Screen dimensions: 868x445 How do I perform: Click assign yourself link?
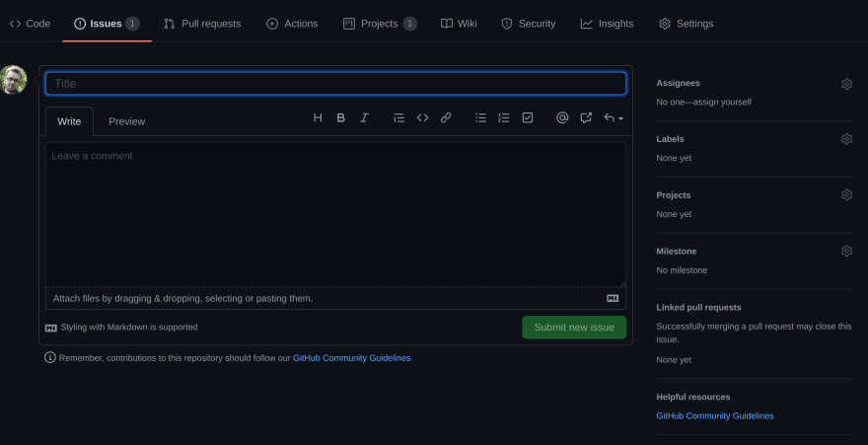click(720, 102)
